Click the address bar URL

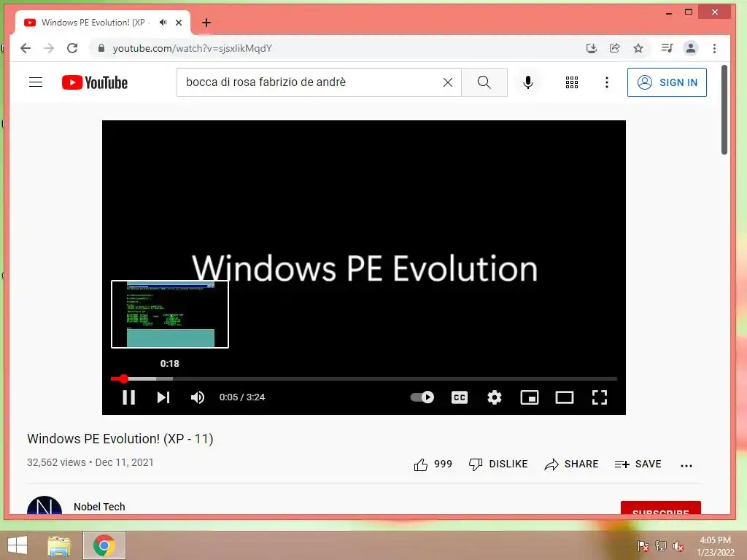(x=192, y=48)
